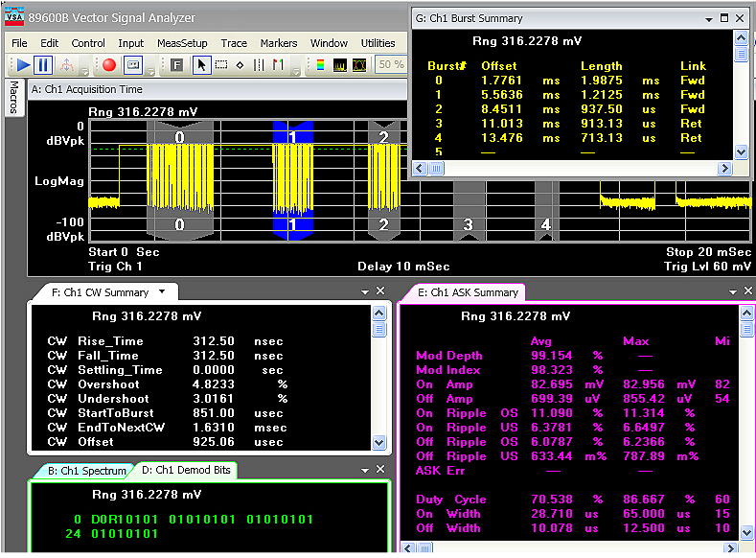Toggle the player/recording control icon
Image resolution: width=756 pixels, height=558 pixels.
click(133, 65)
